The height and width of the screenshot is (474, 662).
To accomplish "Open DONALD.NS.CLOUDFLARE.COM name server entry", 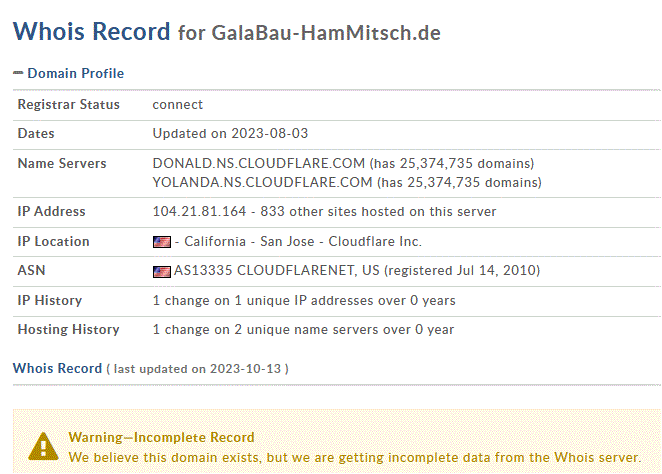I will tap(258, 163).
